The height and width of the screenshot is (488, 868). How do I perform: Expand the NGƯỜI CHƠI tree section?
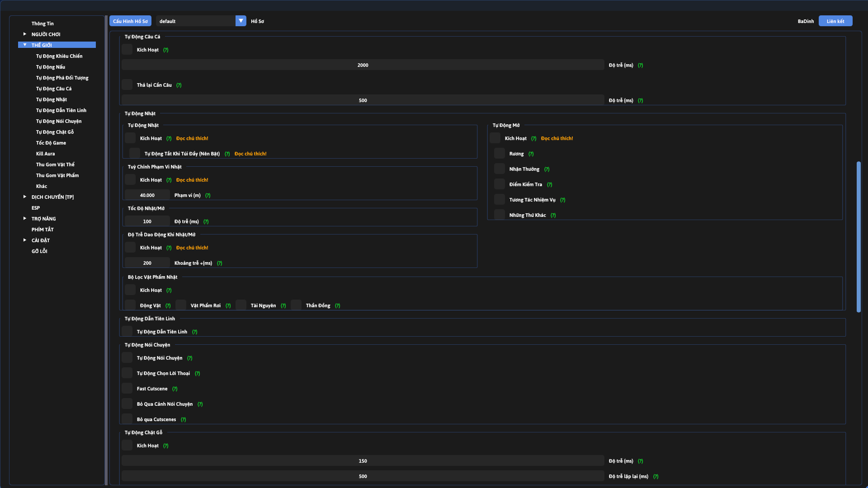point(25,34)
